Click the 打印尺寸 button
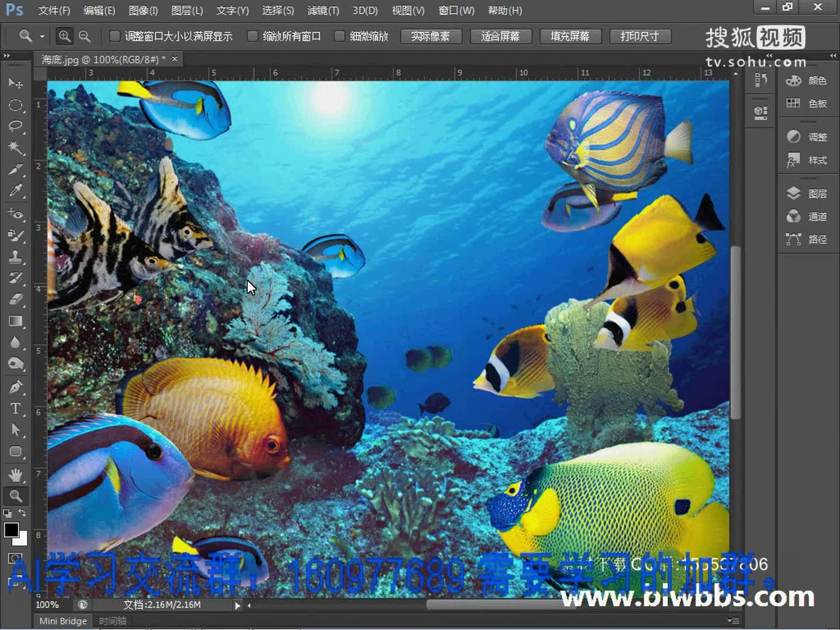This screenshot has width=840, height=630. [x=640, y=36]
